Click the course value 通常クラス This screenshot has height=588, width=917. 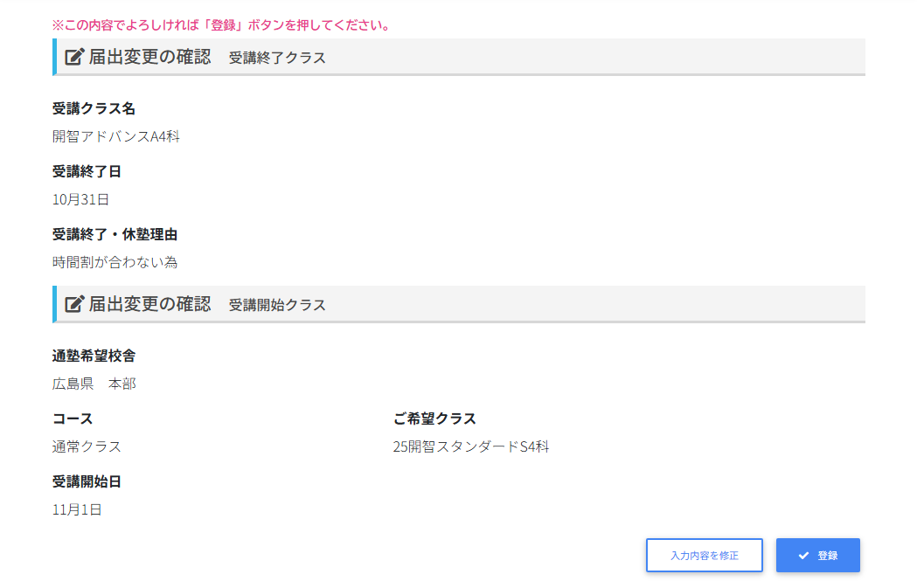[x=87, y=446]
